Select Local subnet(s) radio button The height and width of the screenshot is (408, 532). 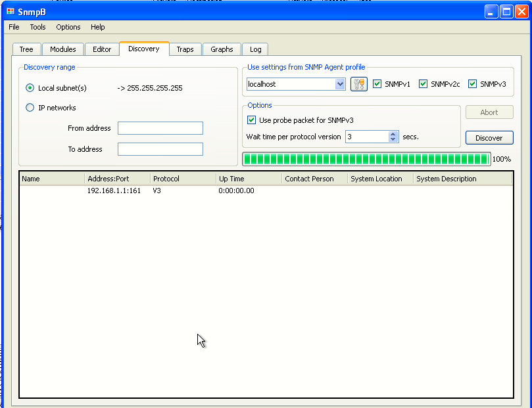click(30, 88)
